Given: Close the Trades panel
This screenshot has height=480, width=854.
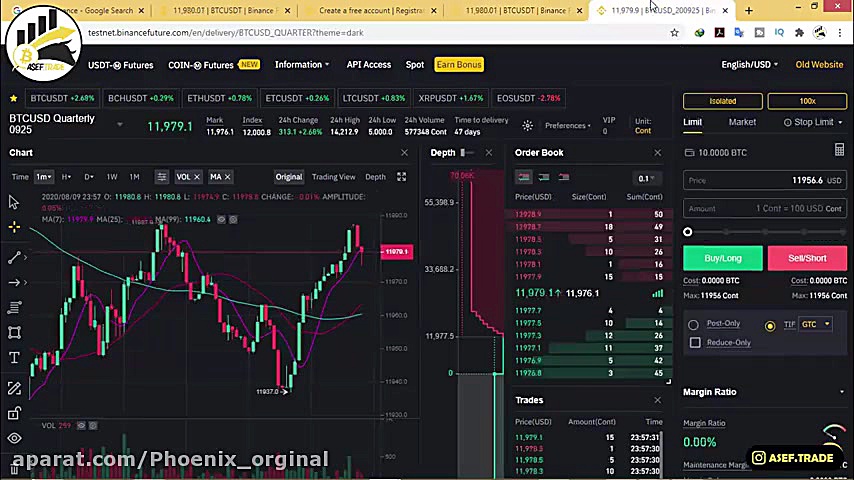Looking at the screenshot, I should click(x=657, y=400).
